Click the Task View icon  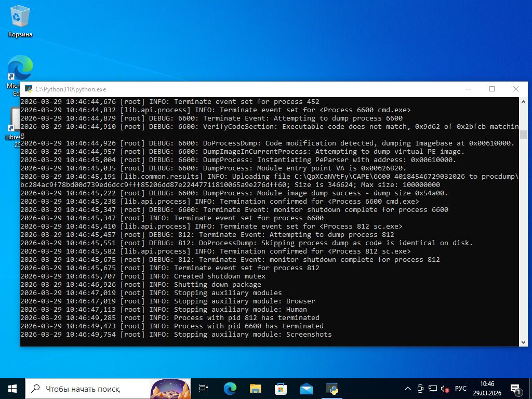[204, 388]
